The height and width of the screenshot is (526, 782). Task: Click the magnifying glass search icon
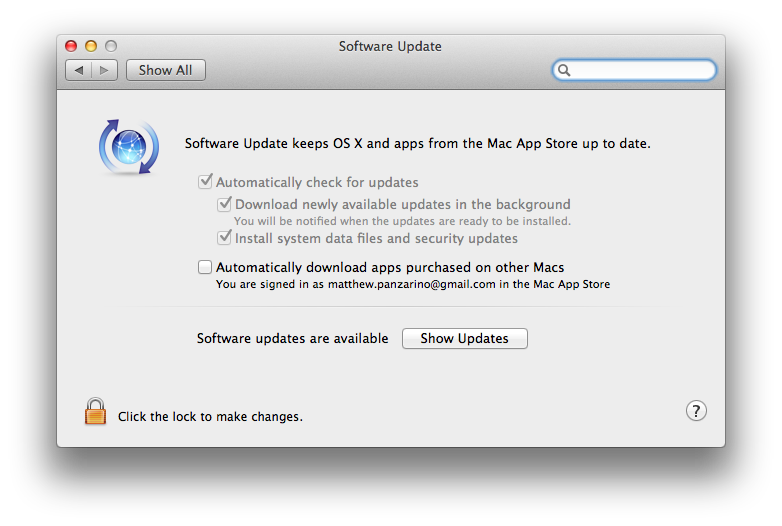click(564, 70)
